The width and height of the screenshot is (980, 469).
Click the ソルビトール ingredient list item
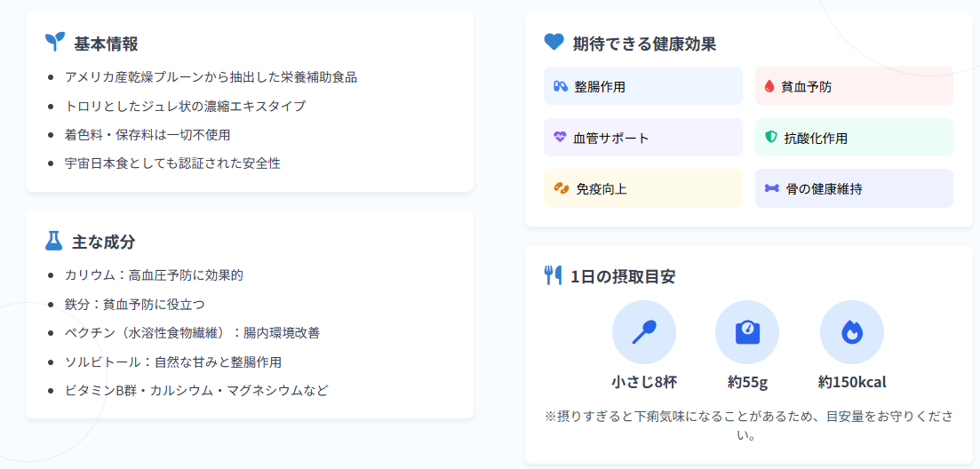coord(173,362)
